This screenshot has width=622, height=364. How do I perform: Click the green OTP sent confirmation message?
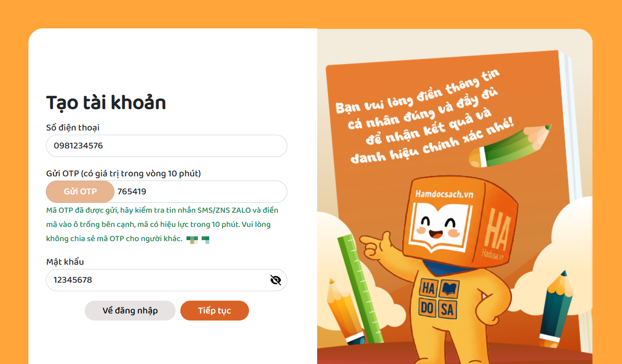tap(162, 224)
